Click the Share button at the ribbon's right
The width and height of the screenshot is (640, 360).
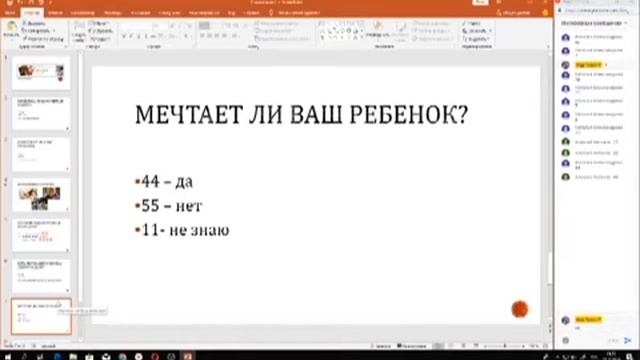[513, 13]
